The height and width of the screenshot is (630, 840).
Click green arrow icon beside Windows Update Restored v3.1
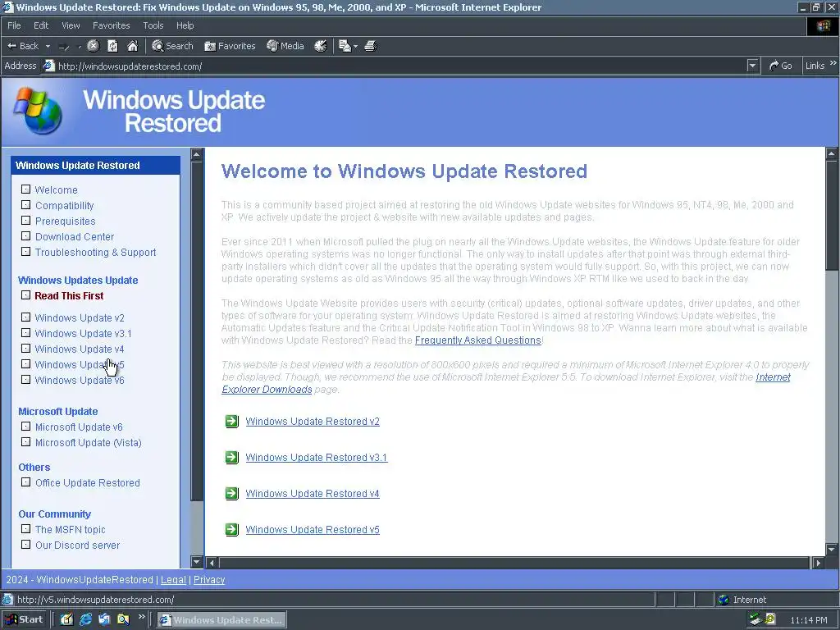(231, 457)
